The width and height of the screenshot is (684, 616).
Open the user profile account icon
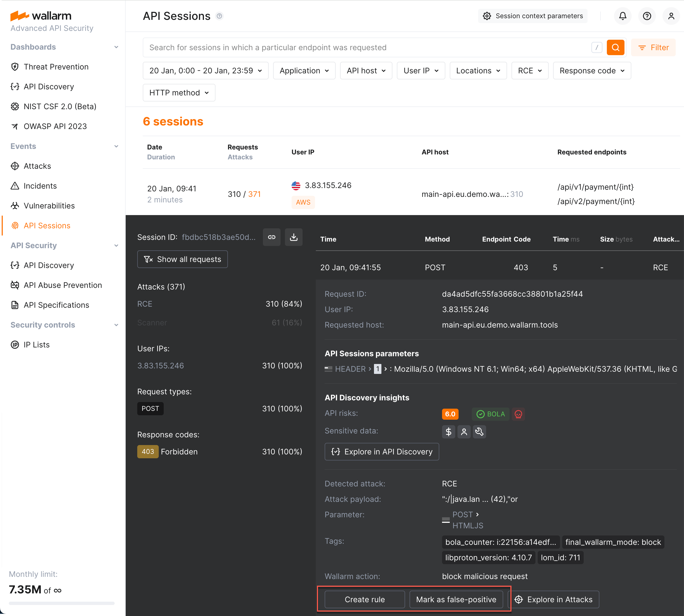pyautogui.click(x=671, y=16)
